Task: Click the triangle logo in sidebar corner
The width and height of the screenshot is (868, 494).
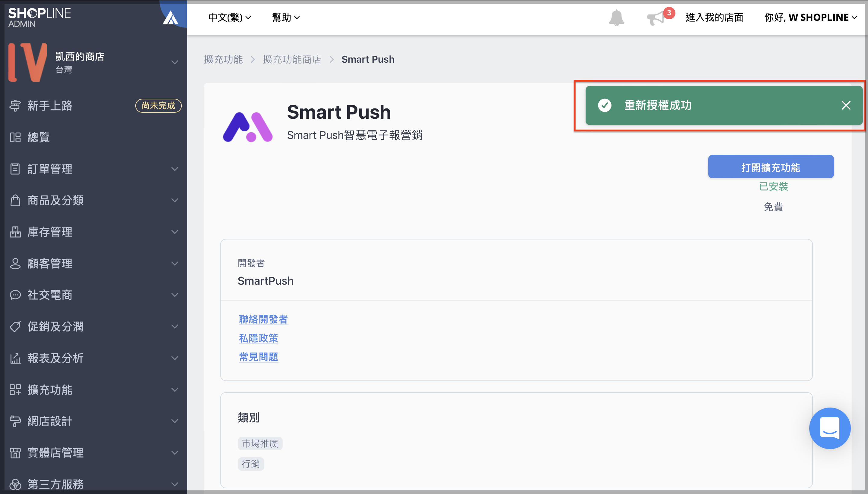Action: [170, 18]
